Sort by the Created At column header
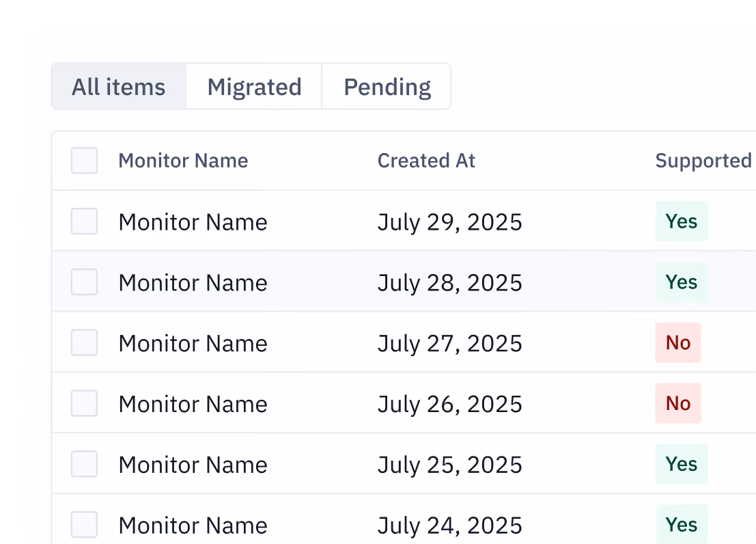The width and height of the screenshot is (756, 544). 426,160
